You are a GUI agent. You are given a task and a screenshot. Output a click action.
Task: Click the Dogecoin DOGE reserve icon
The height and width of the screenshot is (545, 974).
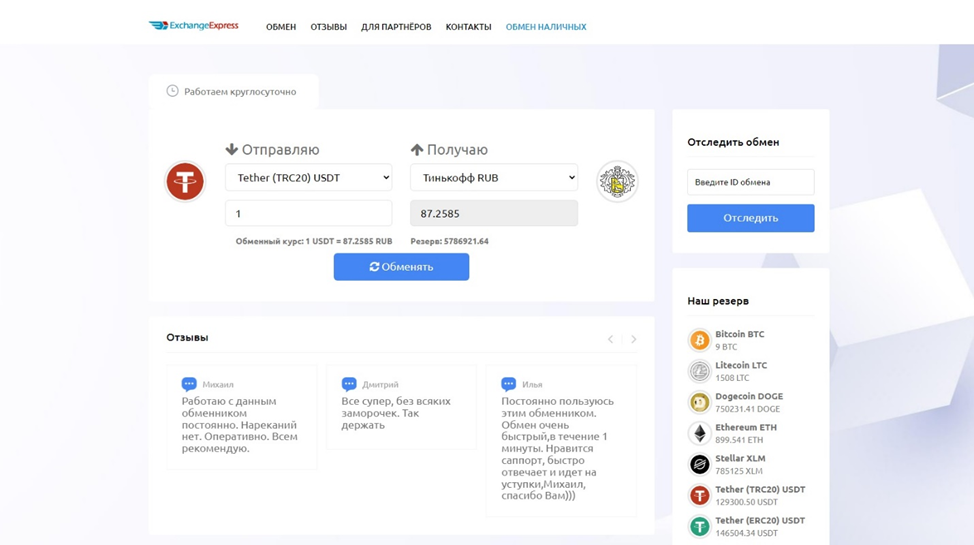699,402
